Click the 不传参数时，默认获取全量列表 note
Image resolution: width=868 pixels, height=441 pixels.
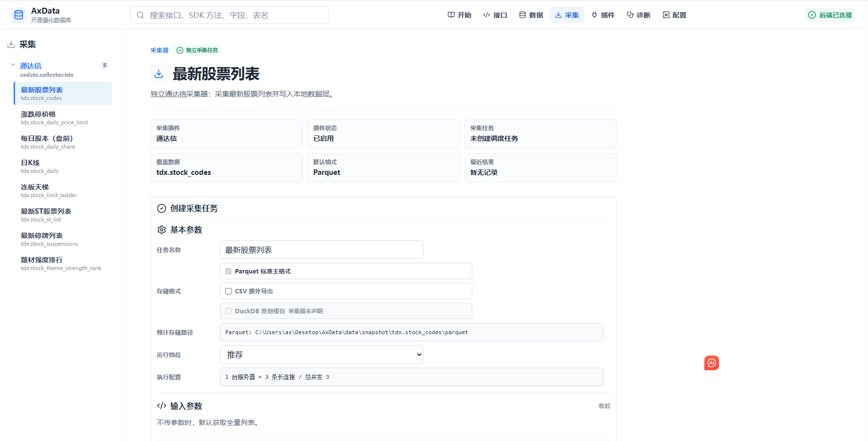coord(208,423)
